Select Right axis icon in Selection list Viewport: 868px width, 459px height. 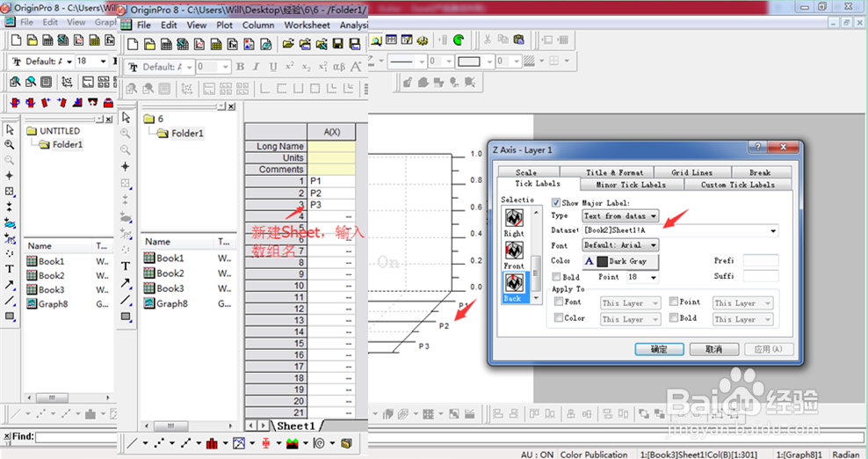(514, 218)
